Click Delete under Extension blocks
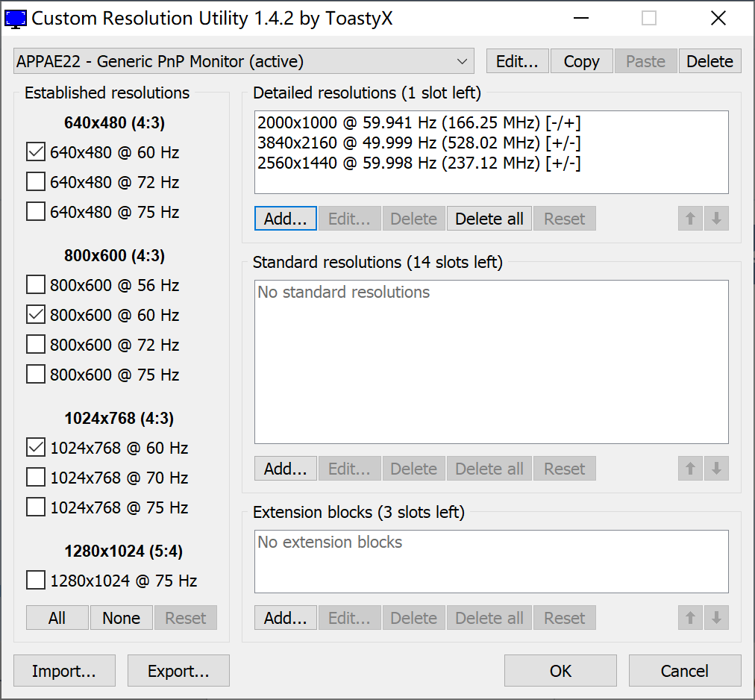This screenshot has height=700, width=755. click(413, 618)
